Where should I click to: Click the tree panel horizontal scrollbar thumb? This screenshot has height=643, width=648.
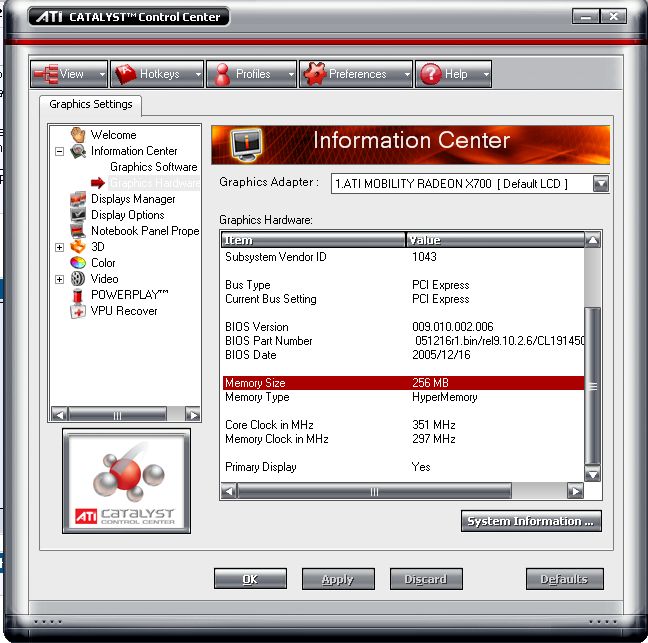tap(117, 414)
